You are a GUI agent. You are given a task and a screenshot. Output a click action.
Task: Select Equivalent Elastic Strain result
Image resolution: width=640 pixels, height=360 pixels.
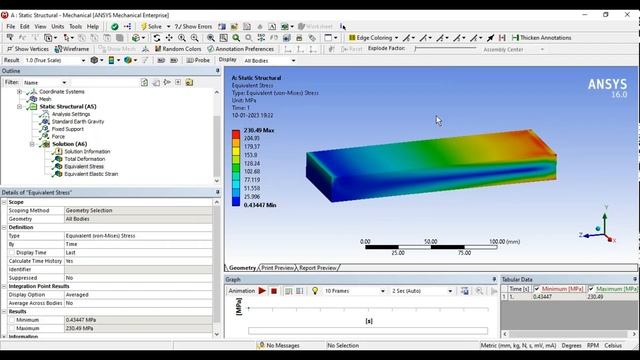click(91, 174)
